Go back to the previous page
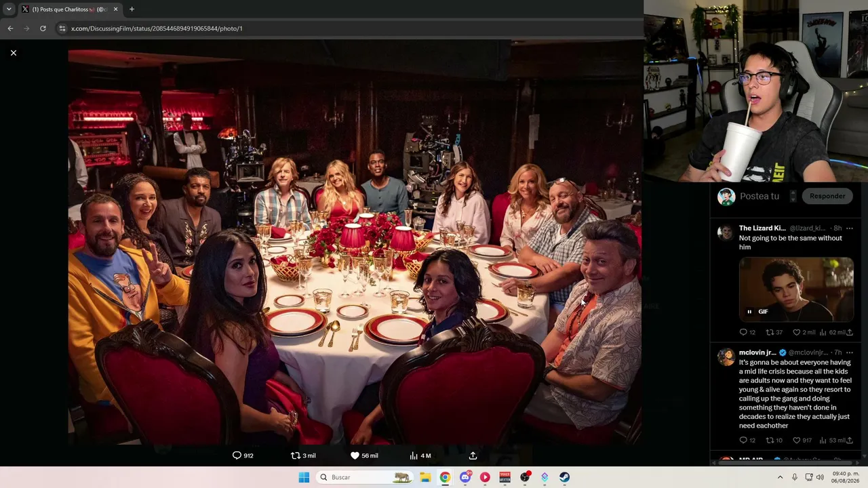The height and width of the screenshot is (488, 868). (10, 28)
